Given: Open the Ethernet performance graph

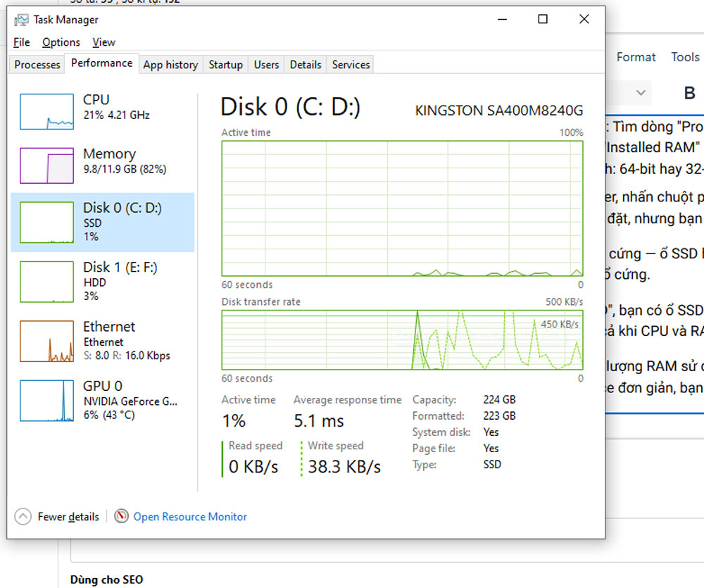Looking at the screenshot, I should click(46, 342).
